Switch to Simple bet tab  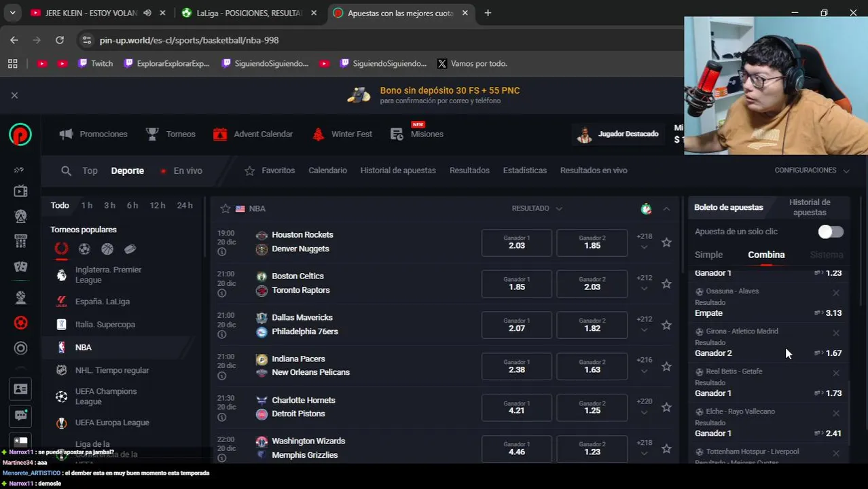[x=708, y=255]
